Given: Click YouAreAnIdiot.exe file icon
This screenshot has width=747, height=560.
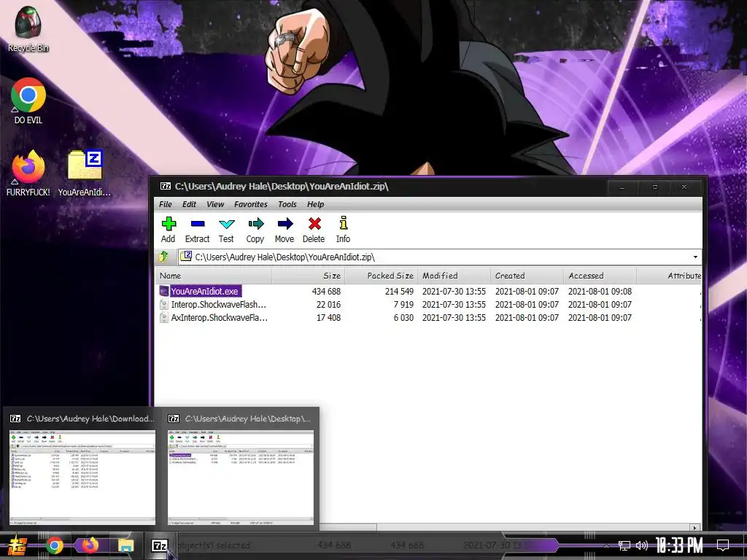Looking at the screenshot, I should click(x=164, y=291).
